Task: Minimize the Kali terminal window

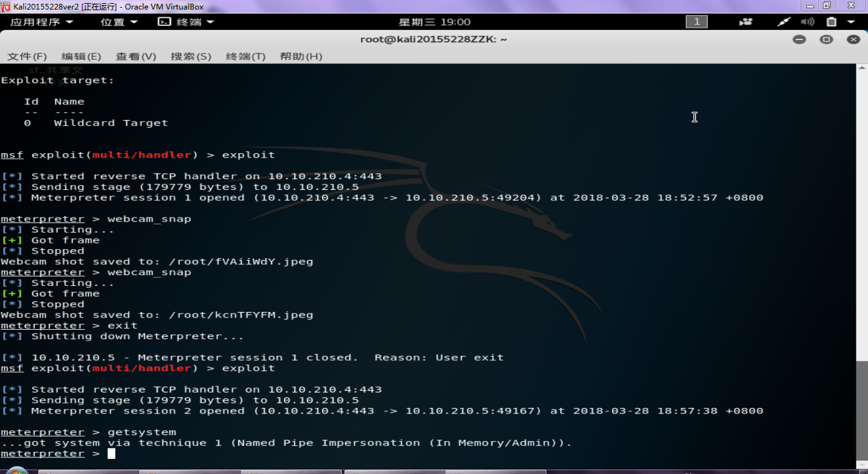Action: (x=799, y=39)
